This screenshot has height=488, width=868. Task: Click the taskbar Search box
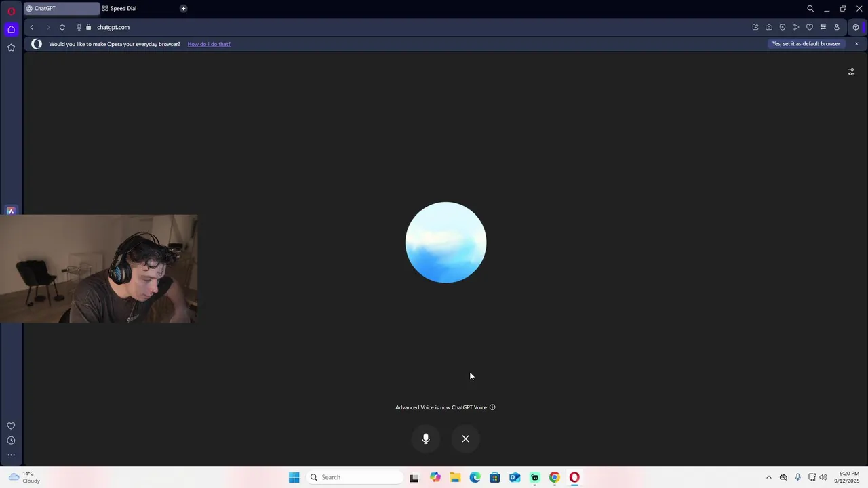click(x=354, y=477)
